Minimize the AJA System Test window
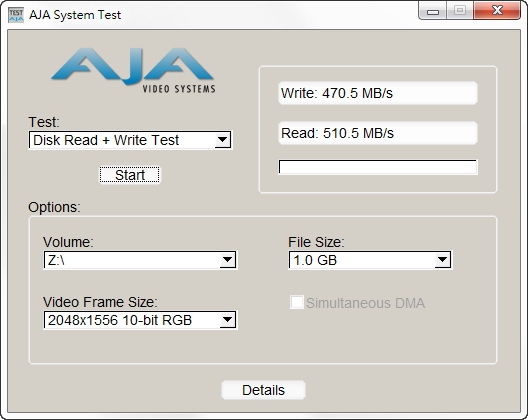This screenshot has height=420, width=528. pos(432,11)
